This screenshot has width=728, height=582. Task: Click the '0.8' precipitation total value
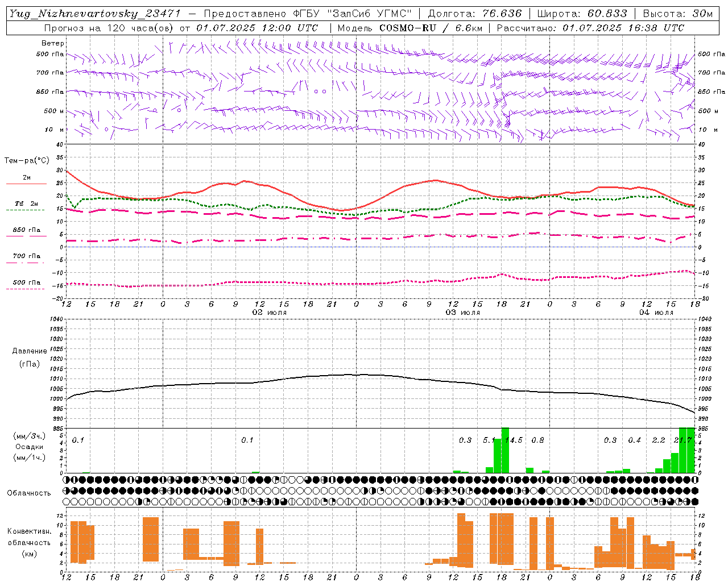(x=537, y=440)
